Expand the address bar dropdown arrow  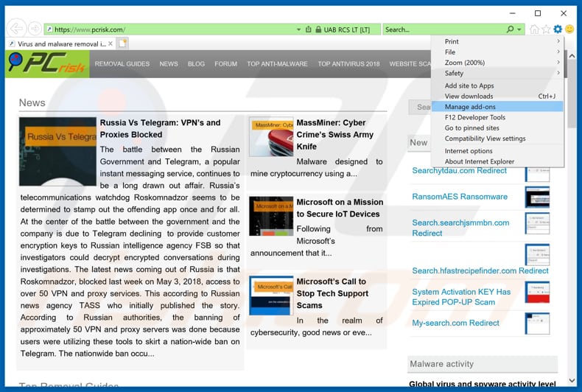coord(298,29)
